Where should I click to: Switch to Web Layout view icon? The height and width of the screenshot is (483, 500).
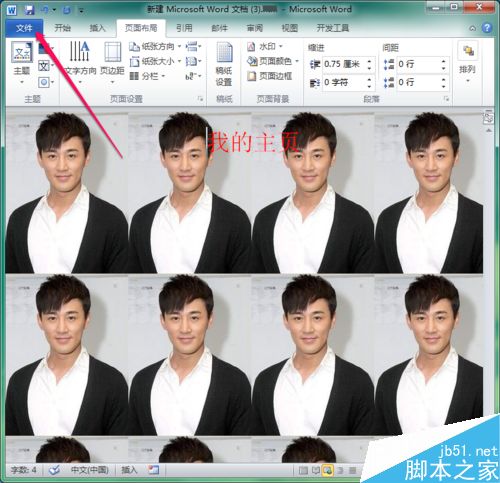click(x=328, y=470)
